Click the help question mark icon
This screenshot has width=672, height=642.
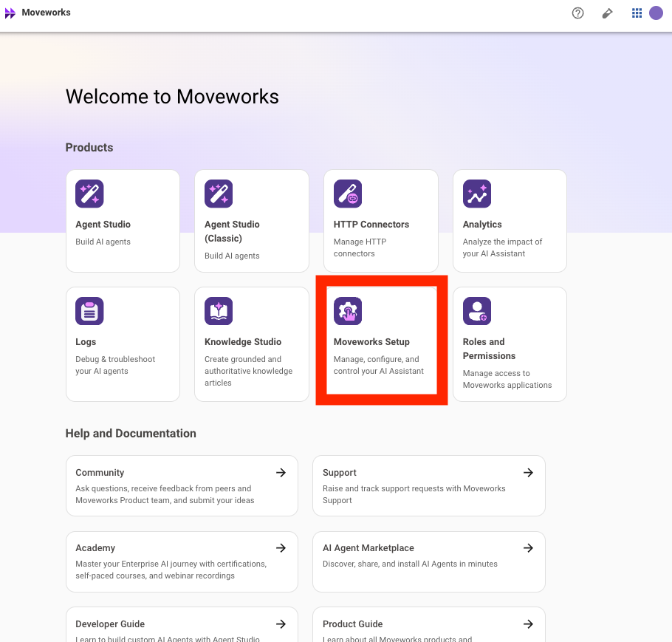pos(578,13)
